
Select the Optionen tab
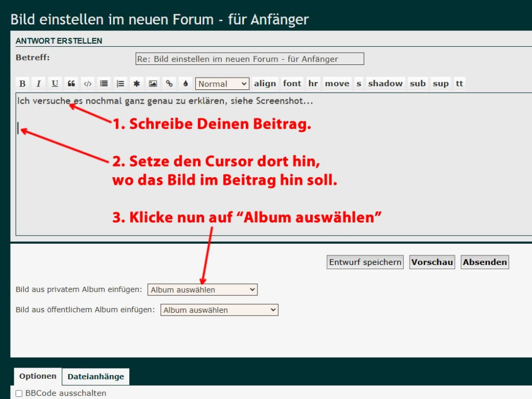point(38,377)
